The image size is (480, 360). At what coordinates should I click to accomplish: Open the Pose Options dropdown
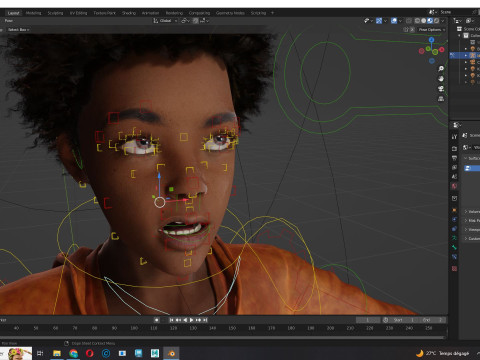pyautogui.click(x=432, y=30)
